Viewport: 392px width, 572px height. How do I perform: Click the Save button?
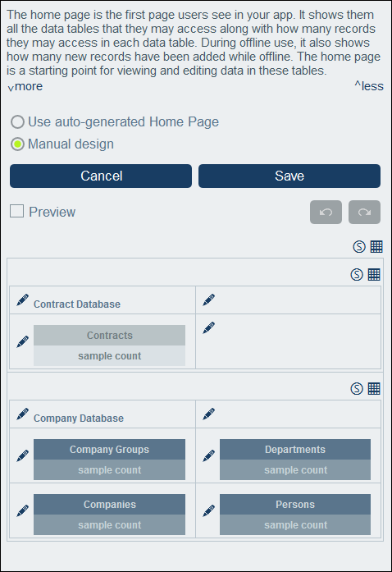coord(289,176)
